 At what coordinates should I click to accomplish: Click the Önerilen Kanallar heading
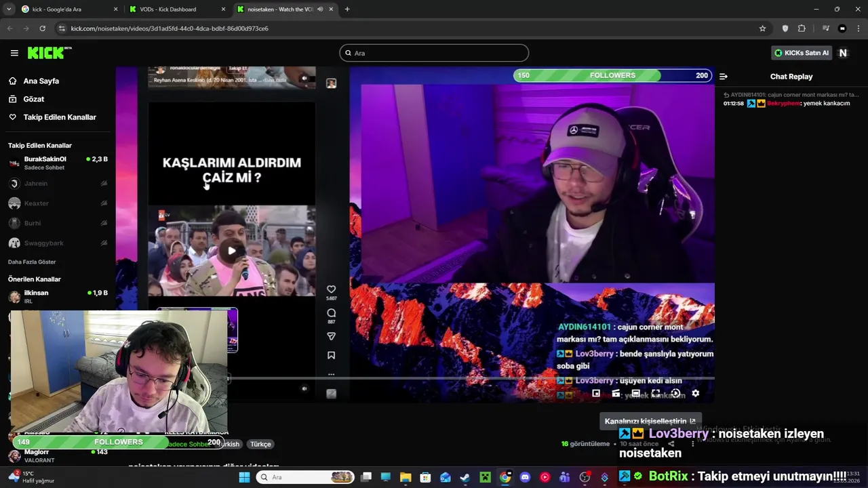[x=35, y=279]
